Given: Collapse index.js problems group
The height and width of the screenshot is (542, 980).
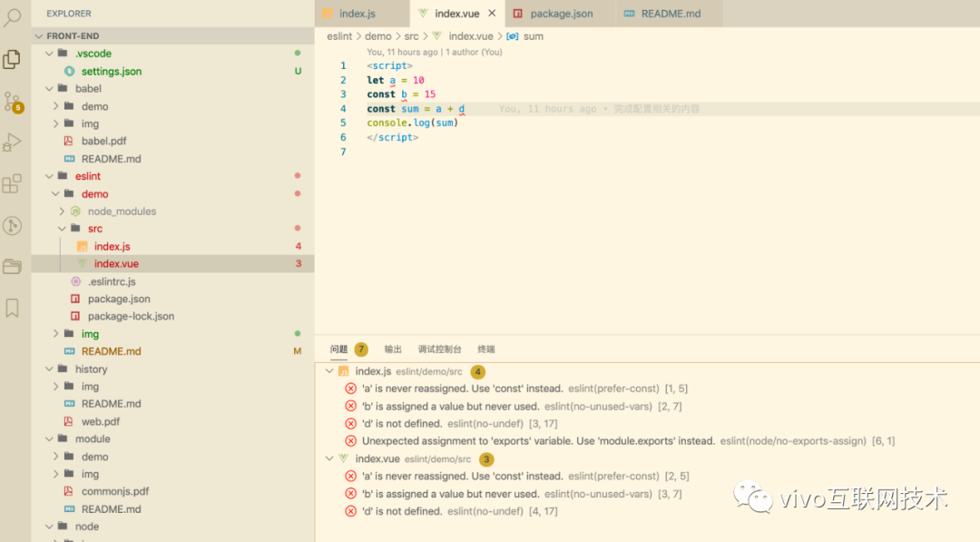Looking at the screenshot, I should [x=329, y=371].
